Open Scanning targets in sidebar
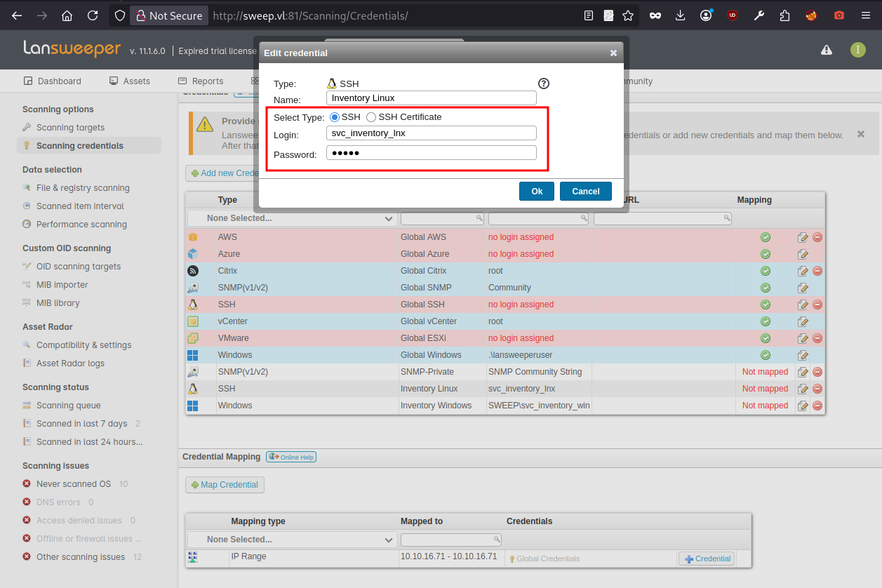 click(x=70, y=128)
